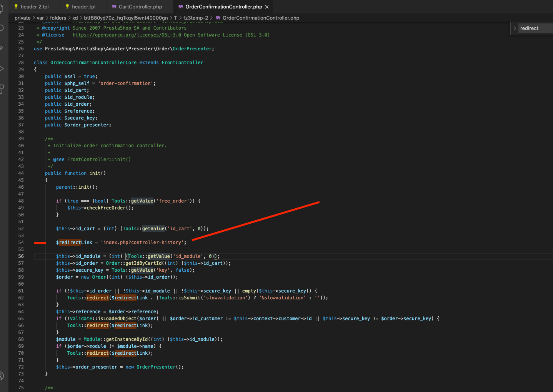Open the Search view in activity bar
This screenshot has width=553, height=392.
(x=2, y=28)
